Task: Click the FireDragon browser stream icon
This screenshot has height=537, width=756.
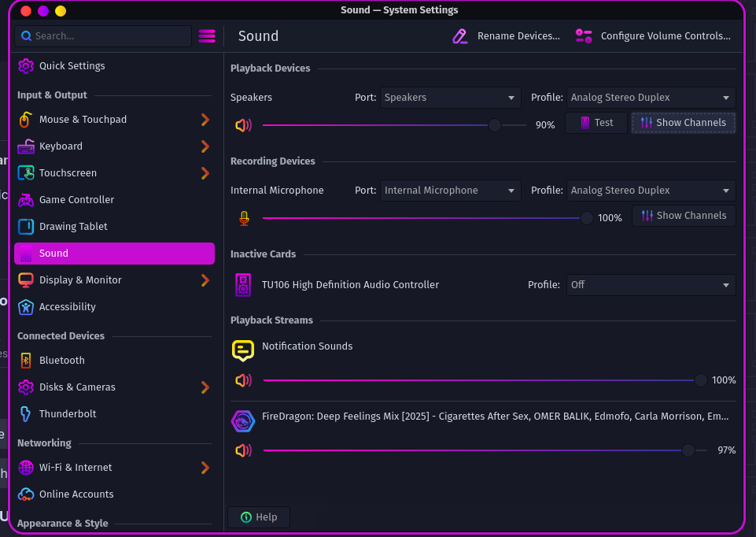Action: tap(243, 421)
